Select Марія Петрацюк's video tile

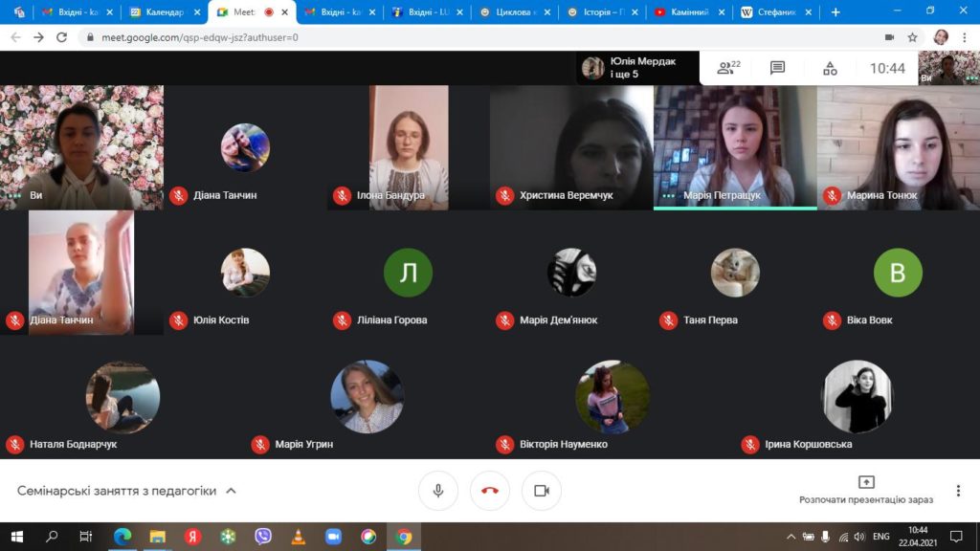(735, 146)
